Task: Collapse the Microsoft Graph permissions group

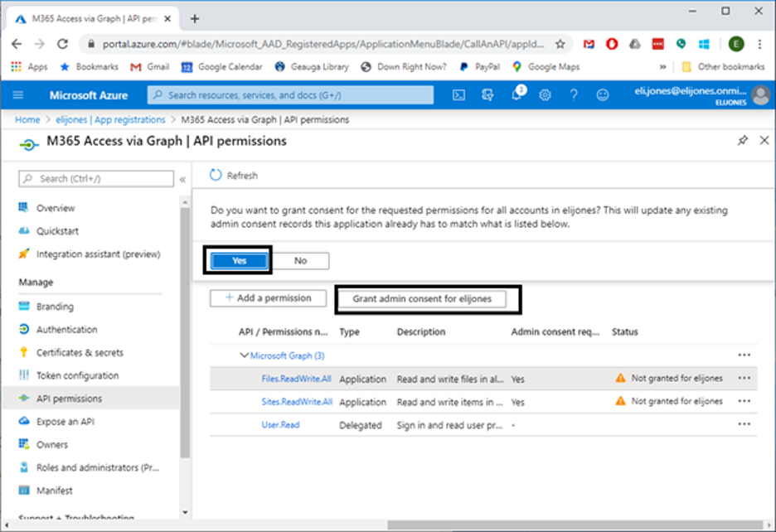Action: [x=244, y=355]
